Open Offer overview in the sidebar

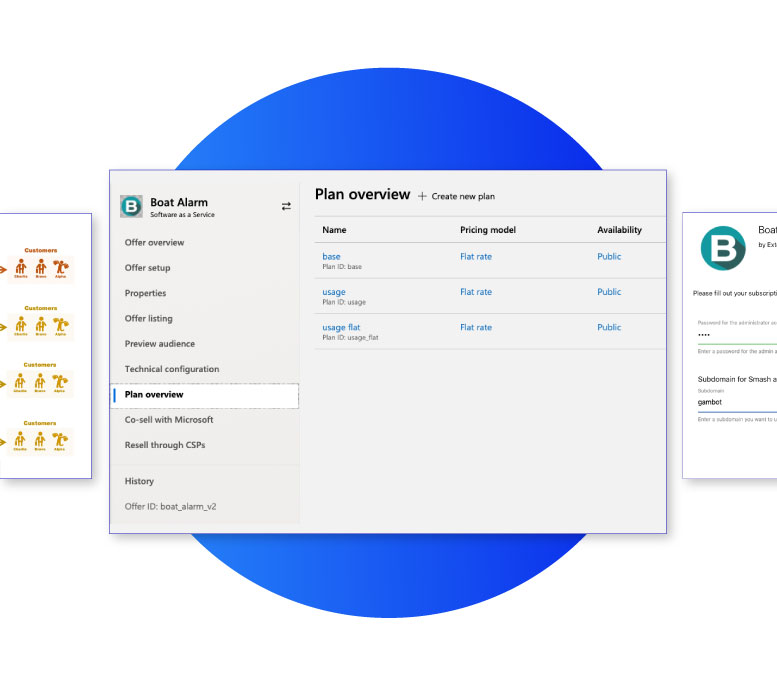pyautogui.click(x=155, y=242)
